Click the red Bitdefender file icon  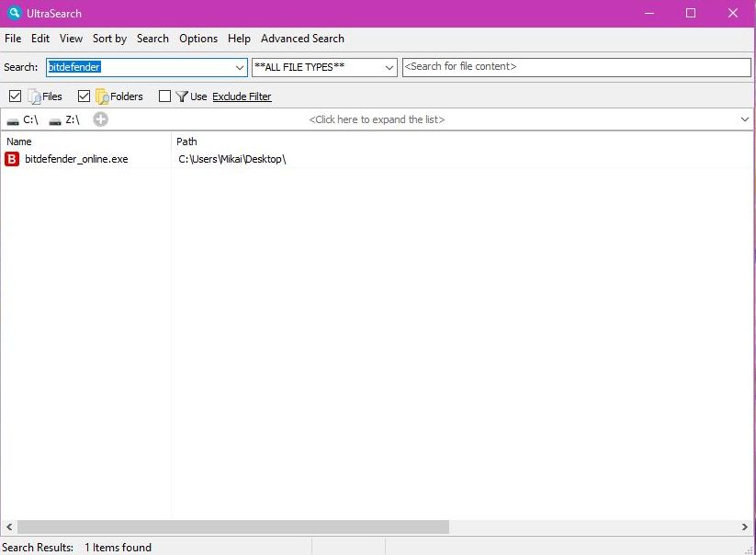click(x=12, y=159)
